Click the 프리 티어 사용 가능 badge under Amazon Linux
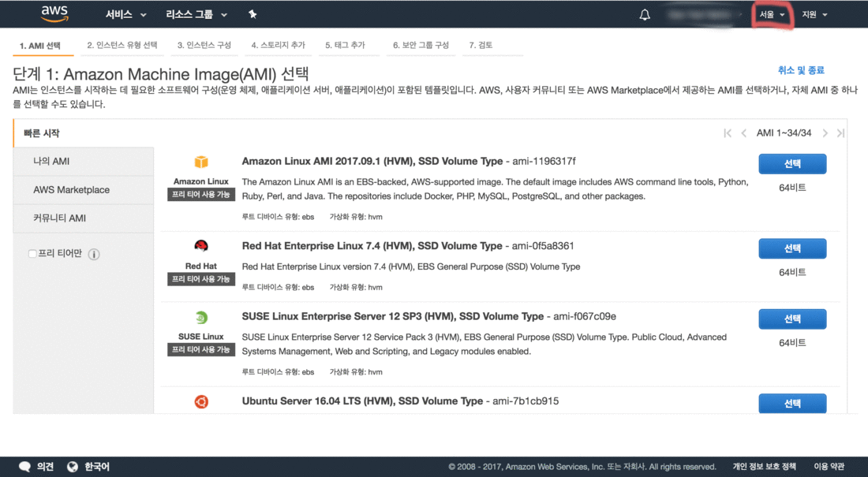Image resolution: width=868 pixels, height=477 pixels. coord(201,194)
